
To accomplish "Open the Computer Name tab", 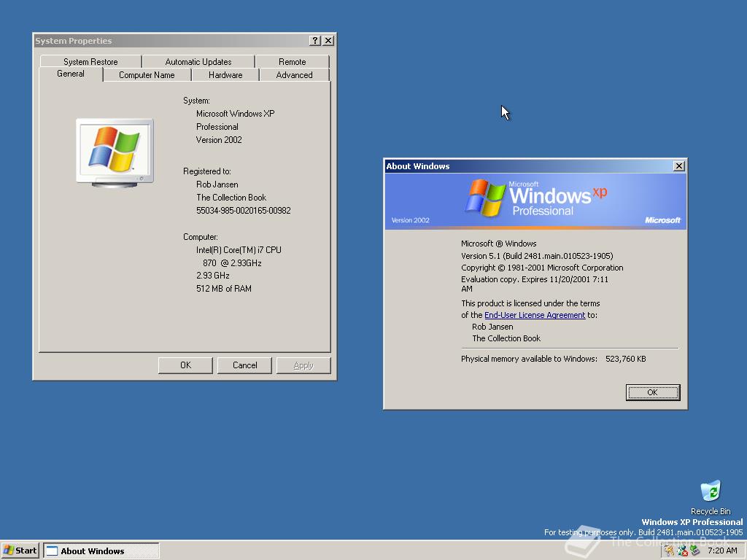I will tap(147, 75).
